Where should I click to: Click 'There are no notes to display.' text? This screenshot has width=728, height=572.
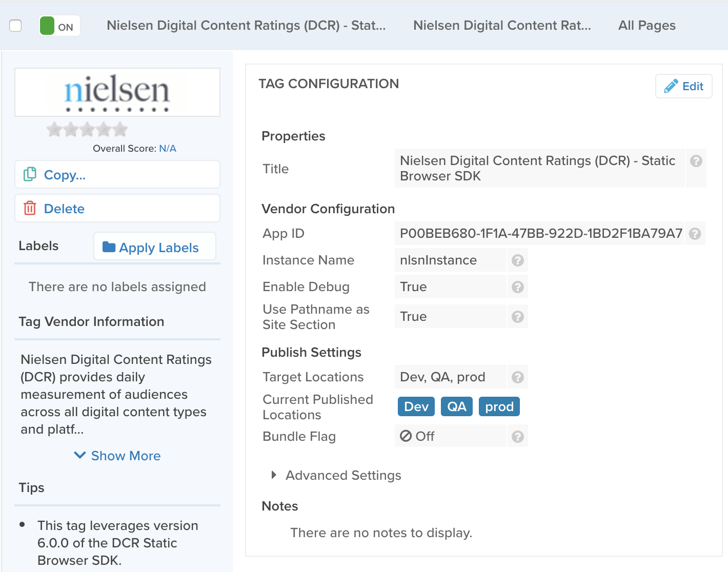[x=381, y=533]
